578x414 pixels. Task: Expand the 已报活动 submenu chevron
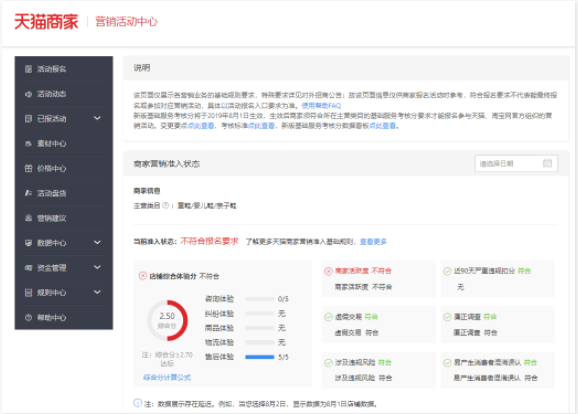point(97,118)
